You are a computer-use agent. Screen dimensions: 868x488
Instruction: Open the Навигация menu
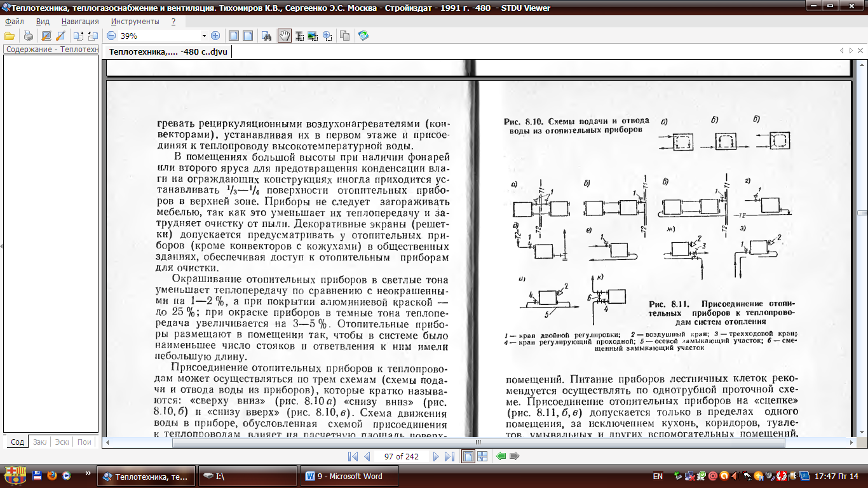[x=80, y=21]
